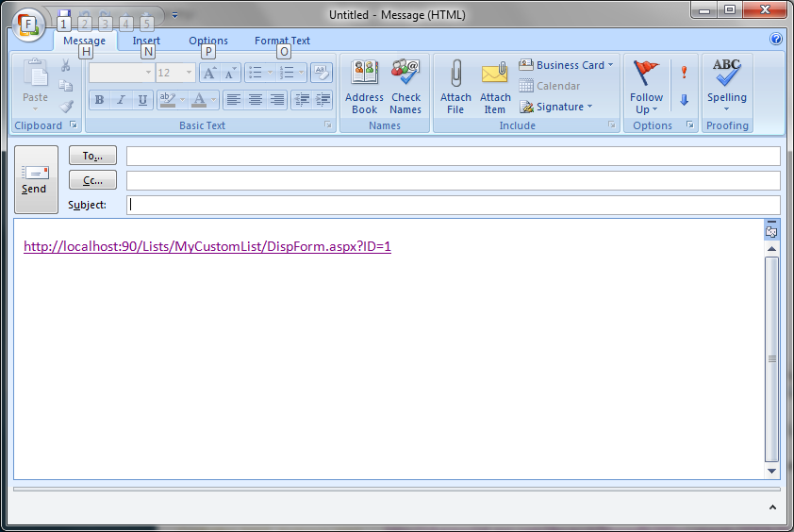Screen dimensions: 794x532
Task: Toggle Low Importance down arrow
Action: [x=684, y=99]
